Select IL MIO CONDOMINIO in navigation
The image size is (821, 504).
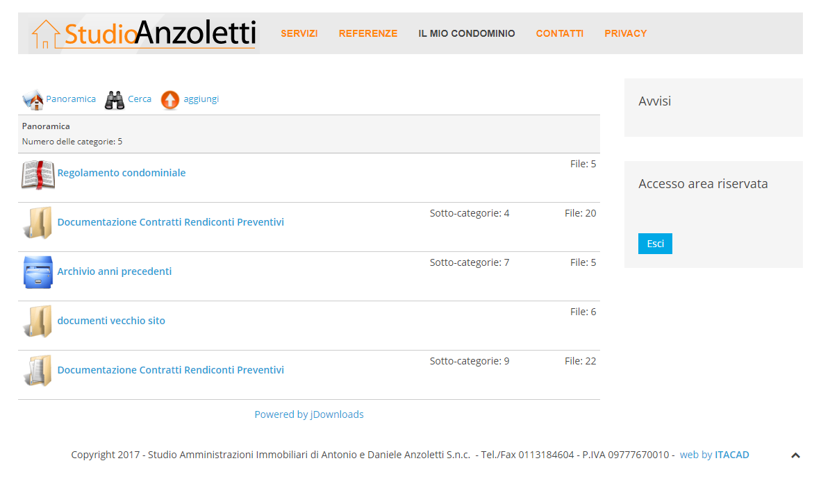coord(467,33)
